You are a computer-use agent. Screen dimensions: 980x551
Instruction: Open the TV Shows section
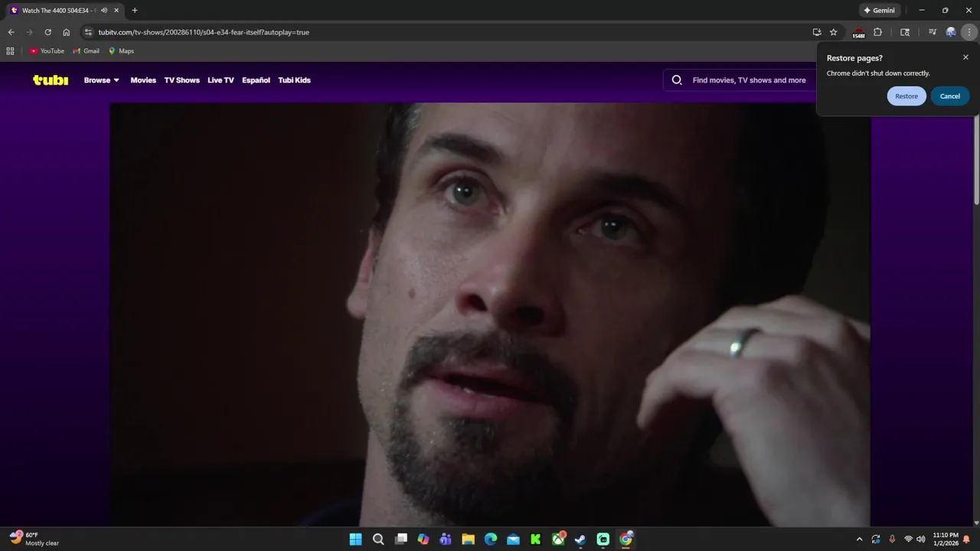(x=181, y=80)
